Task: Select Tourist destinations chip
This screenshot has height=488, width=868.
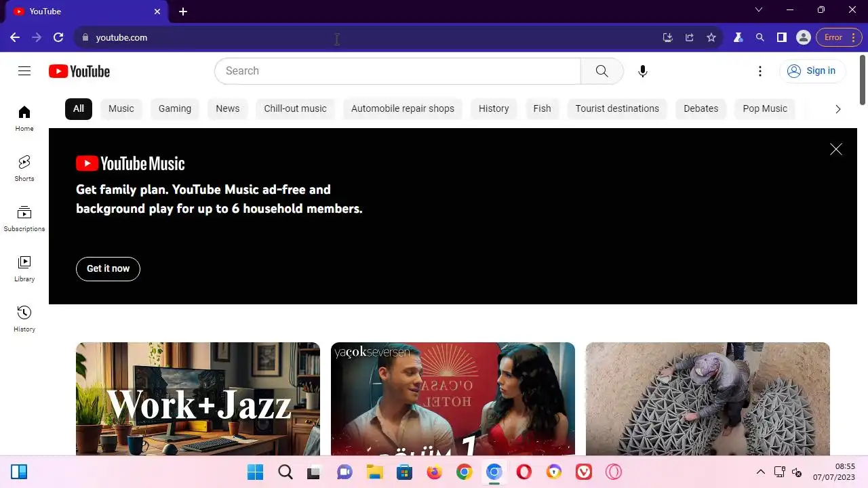Action: click(x=617, y=108)
